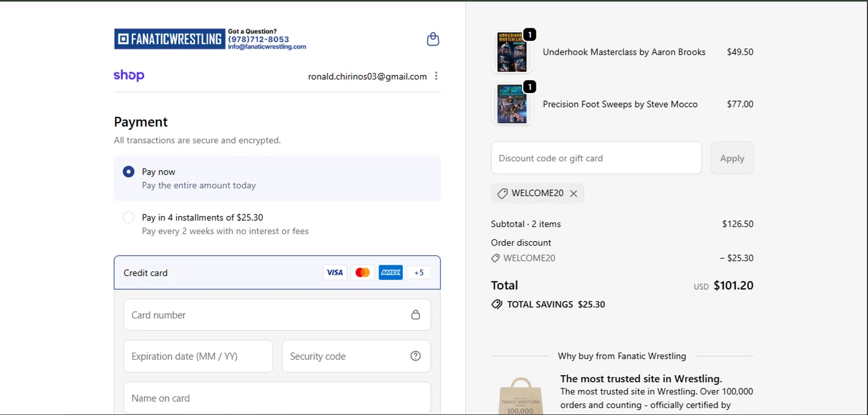Screen dimensions: 868x415
Task: Click the order discount WELCOME20 tag icon
Action: (x=495, y=258)
